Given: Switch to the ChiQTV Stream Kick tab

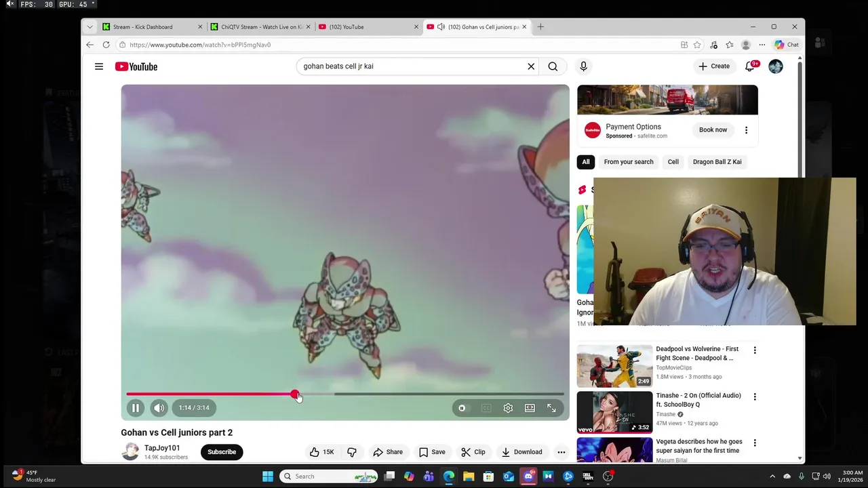Looking at the screenshot, I should pyautogui.click(x=262, y=27).
